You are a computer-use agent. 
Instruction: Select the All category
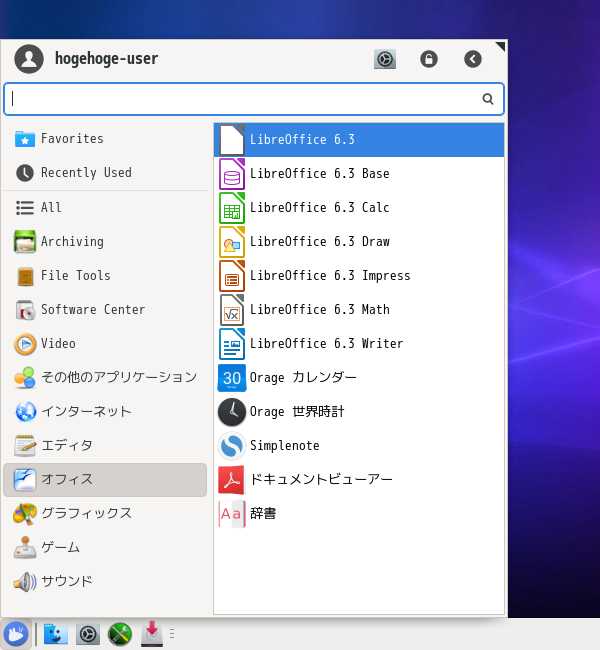point(105,208)
